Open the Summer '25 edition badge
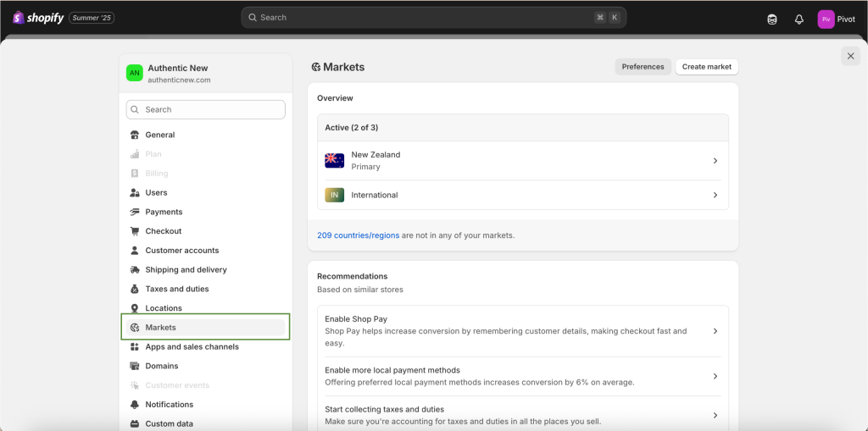Screen dimensions: 868x431 click(x=92, y=18)
